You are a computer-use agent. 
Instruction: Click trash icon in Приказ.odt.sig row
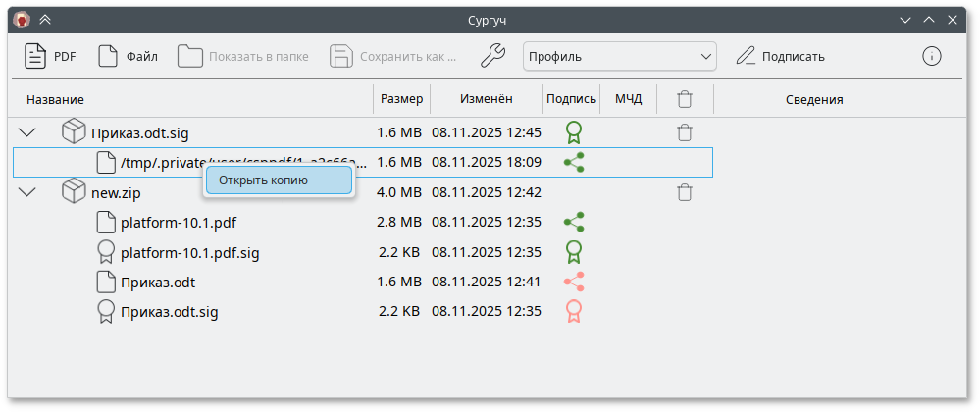pos(685,132)
